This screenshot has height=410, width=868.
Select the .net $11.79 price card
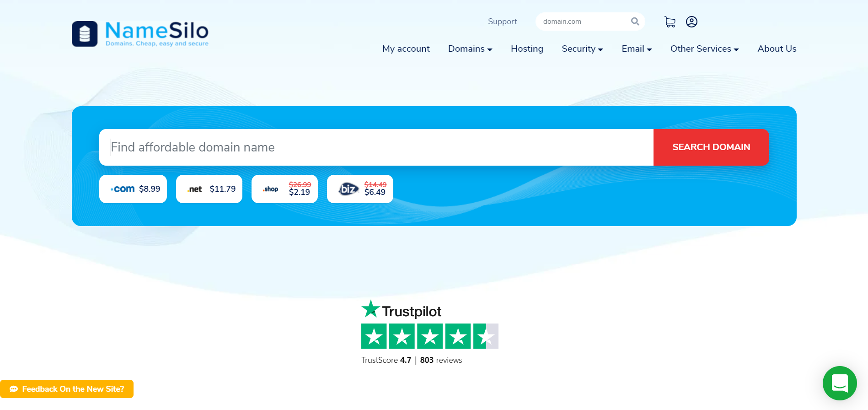pos(209,189)
